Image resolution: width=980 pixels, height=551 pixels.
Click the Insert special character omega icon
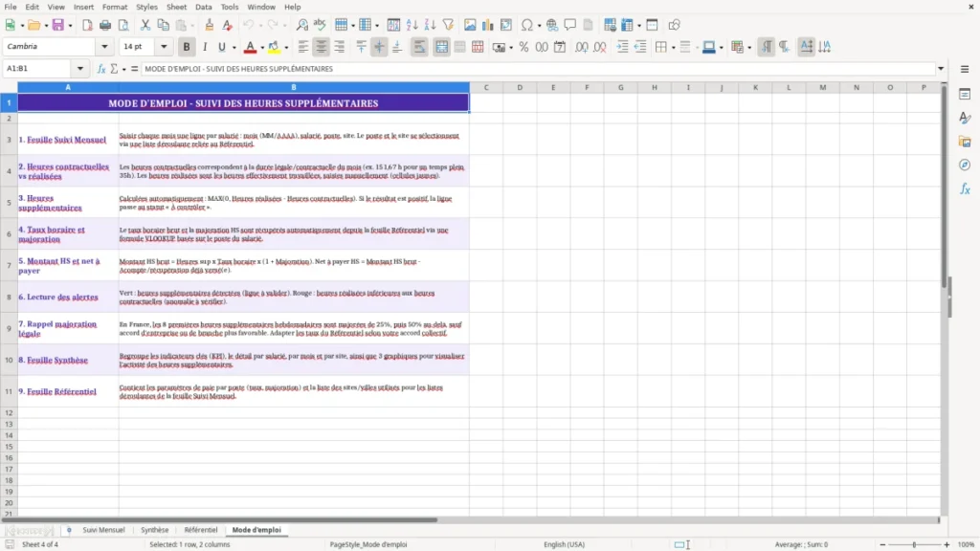tap(527, 25)
